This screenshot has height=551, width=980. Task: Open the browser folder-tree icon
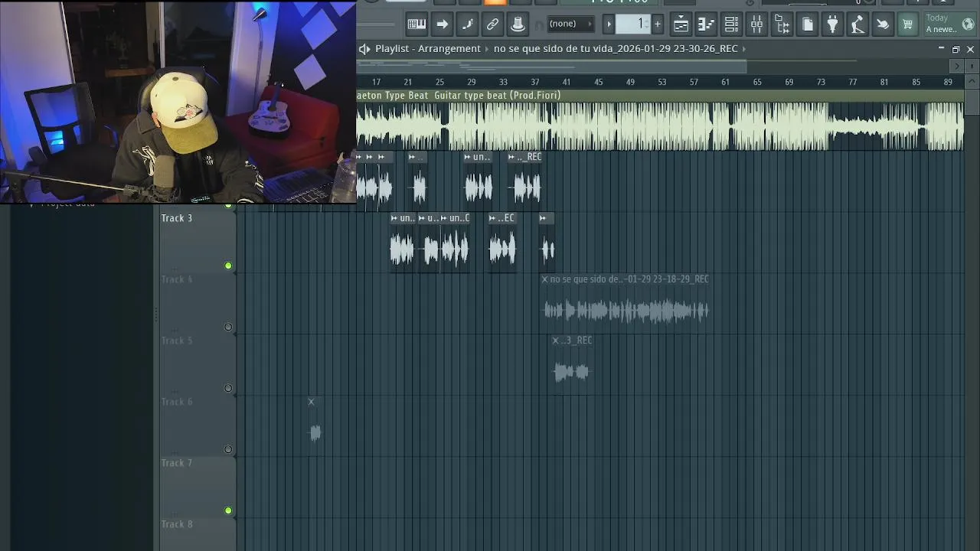tap(782, 24)
